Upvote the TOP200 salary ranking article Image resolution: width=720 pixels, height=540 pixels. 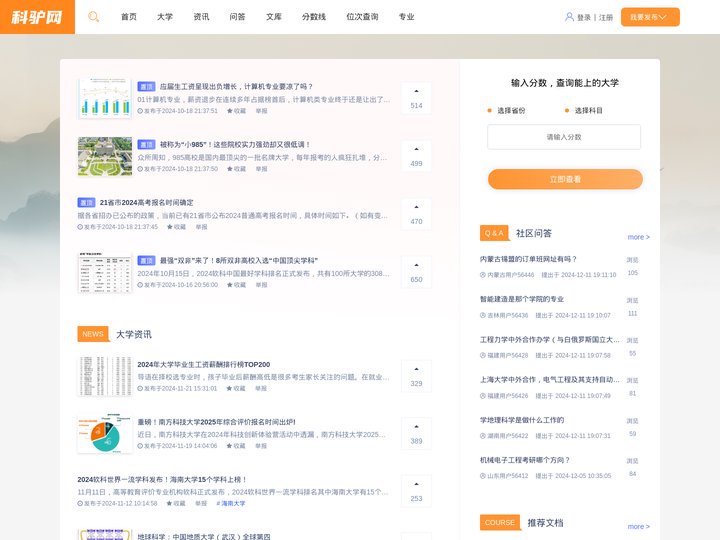[x=416, y=376]
